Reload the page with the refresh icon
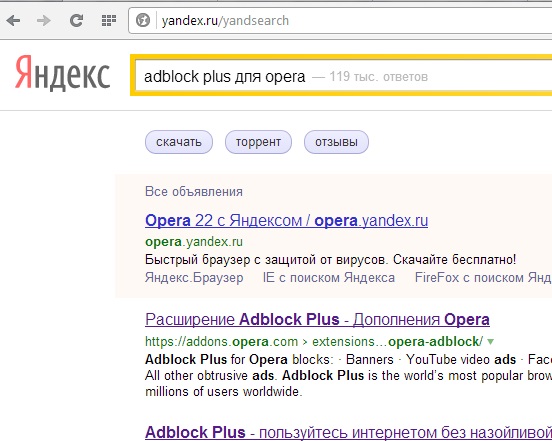The width and height of the screenshot is (552, 441). point(76,20)
